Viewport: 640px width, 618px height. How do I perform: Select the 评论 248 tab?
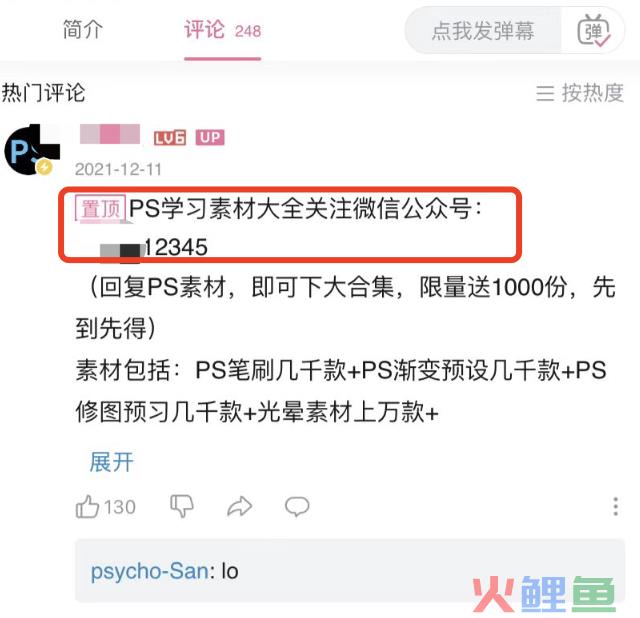click(x=222, y=30)
